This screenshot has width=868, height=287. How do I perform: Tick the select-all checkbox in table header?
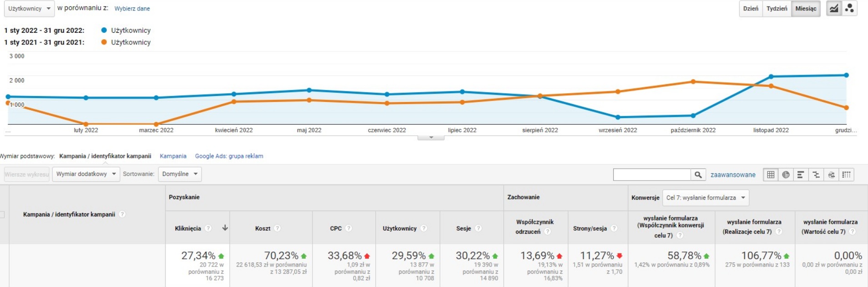(2, 214)
